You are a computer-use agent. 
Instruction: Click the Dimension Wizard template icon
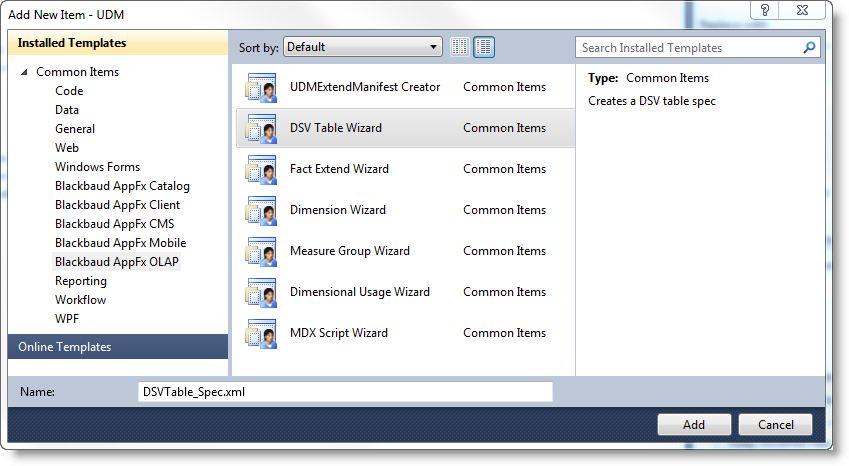(x=261, y=211)
